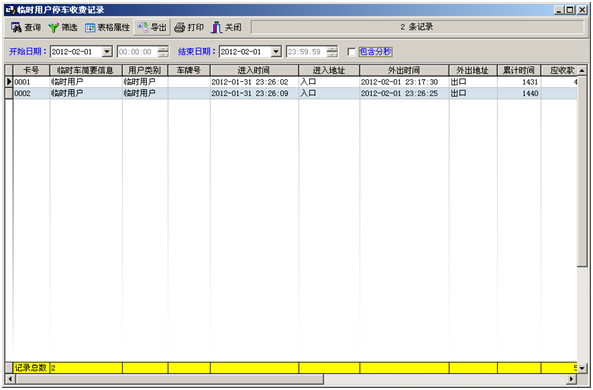Click the 查询 binoculars icon
The width and height of the screenshot is (593, 390).
coord(16,27)
